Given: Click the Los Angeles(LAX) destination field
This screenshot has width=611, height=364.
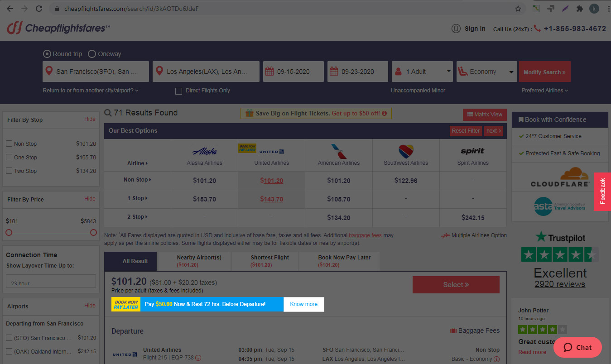Looking at the screenshot, I should [206, 72].
